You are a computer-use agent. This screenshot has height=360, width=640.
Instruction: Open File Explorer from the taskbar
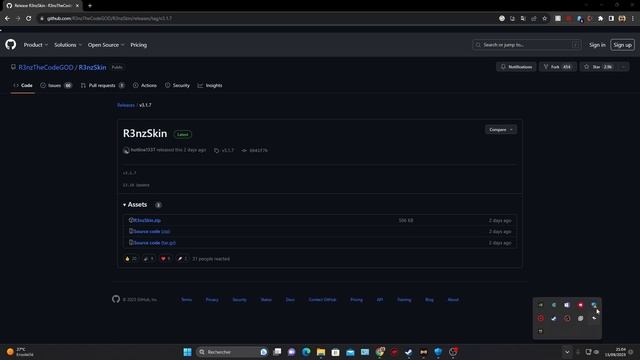321,352
